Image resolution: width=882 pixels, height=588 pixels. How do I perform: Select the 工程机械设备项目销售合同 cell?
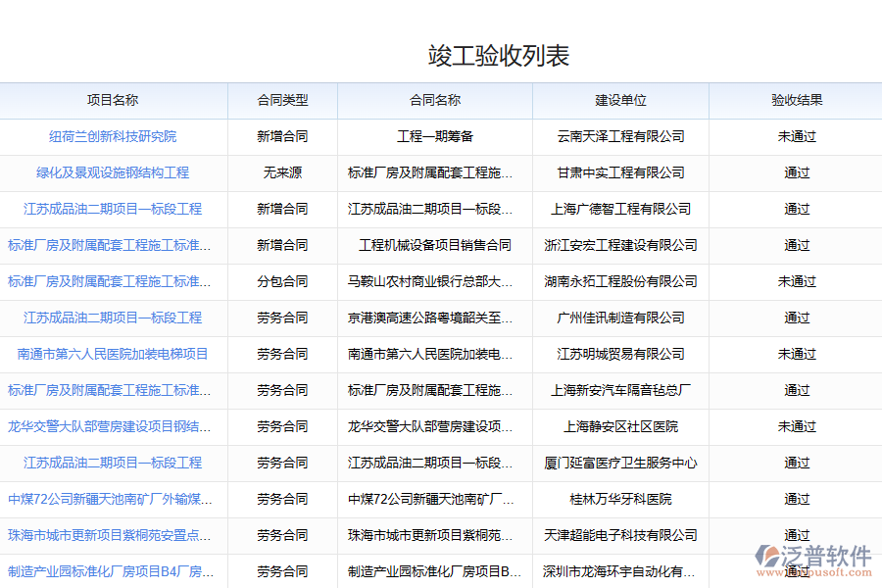point(434,245)
